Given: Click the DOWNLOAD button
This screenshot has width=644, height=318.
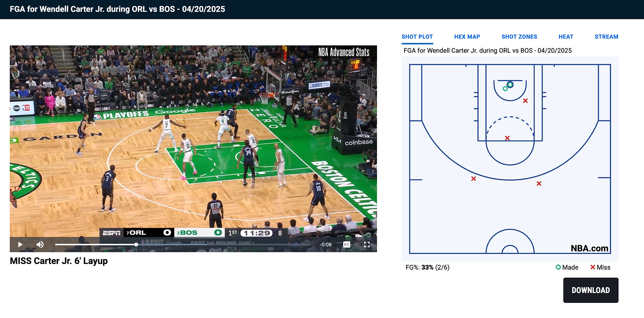Looking at the screenshot, I should point(591,290).
